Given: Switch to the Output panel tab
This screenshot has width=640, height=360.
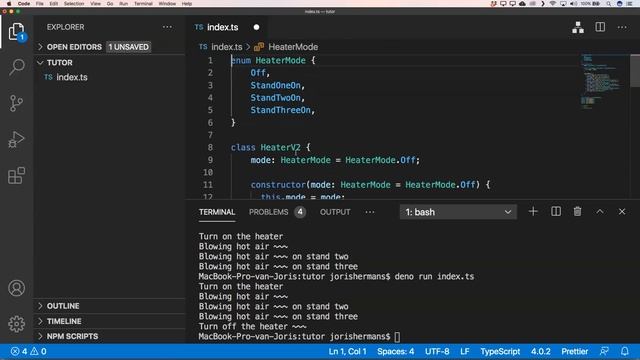Looking at the screenshot, I should pyautogui.click(x=335, y=212).
